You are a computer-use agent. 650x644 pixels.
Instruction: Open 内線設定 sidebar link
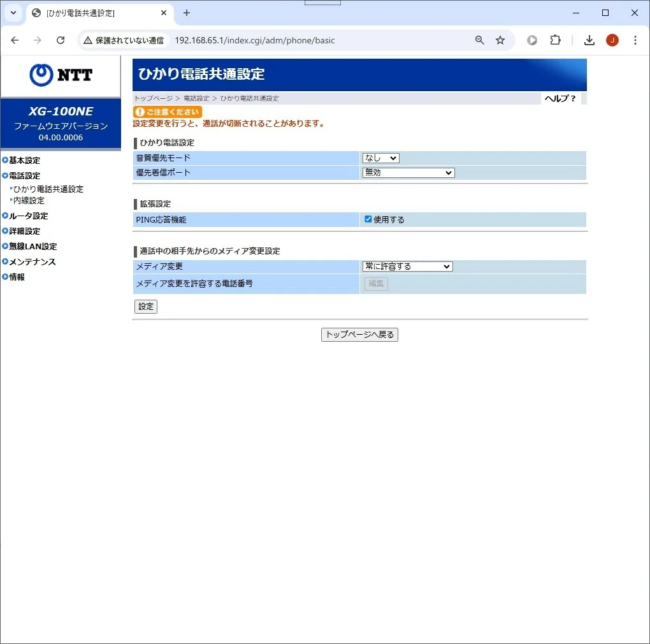point(29,200)
